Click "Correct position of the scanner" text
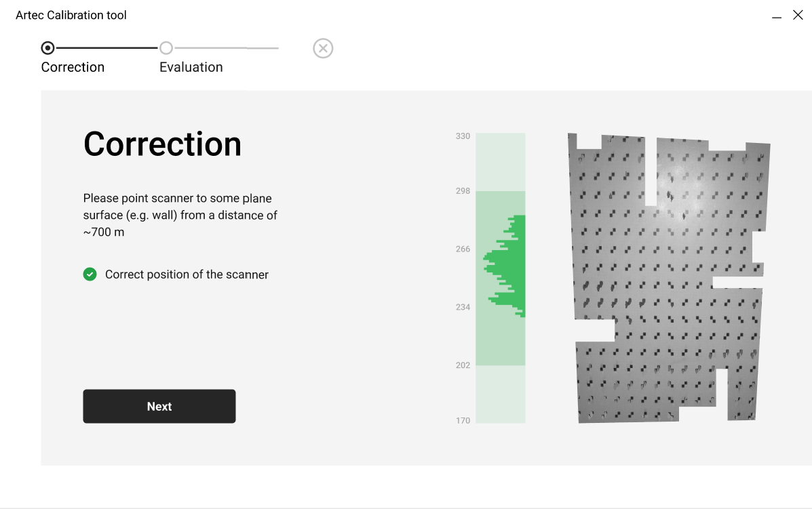The height and width of the screenshot is (509, 812). 187,274
